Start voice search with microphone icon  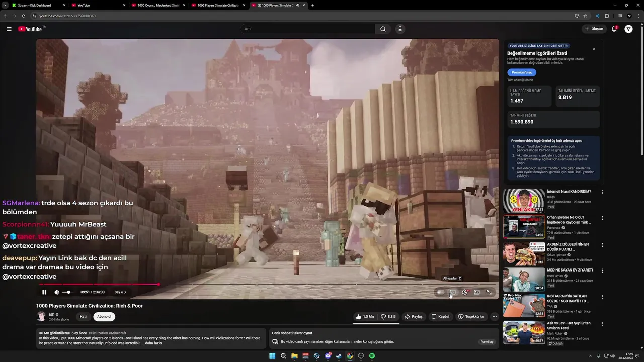click(400, 29)
